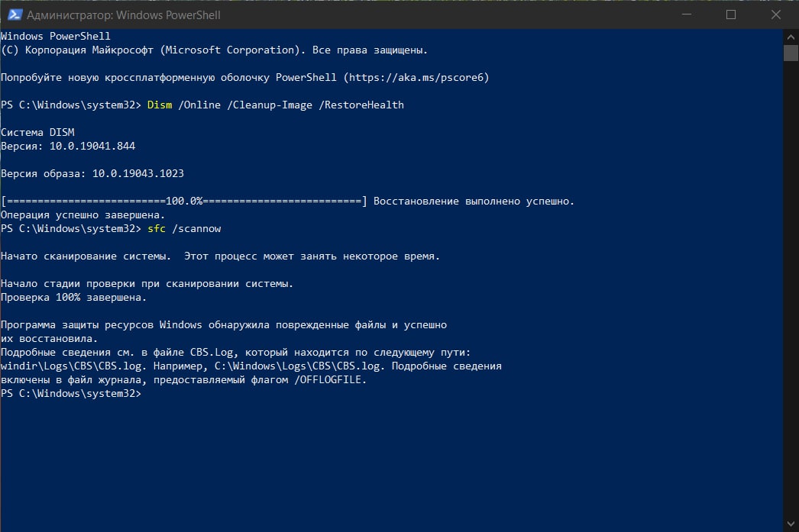Close the Administrator PowerShell window

pyautogui.click(x=775, y=15)
